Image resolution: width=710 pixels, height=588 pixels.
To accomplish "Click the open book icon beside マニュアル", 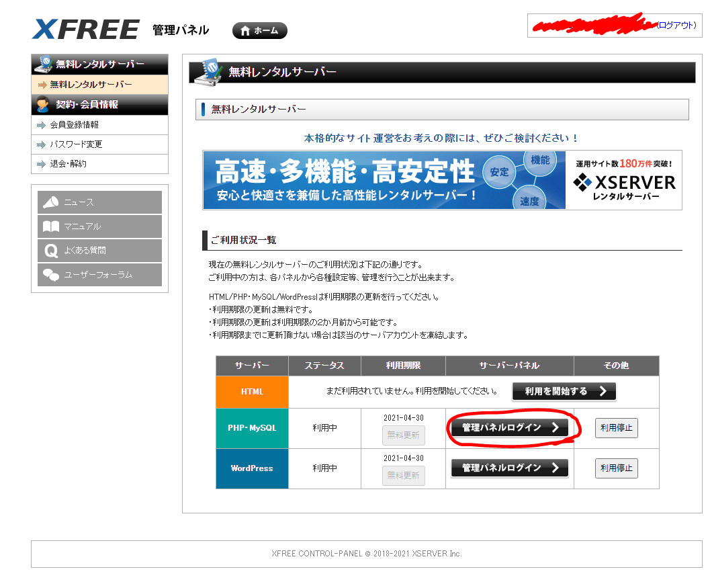I will click(x=51, y=226).
